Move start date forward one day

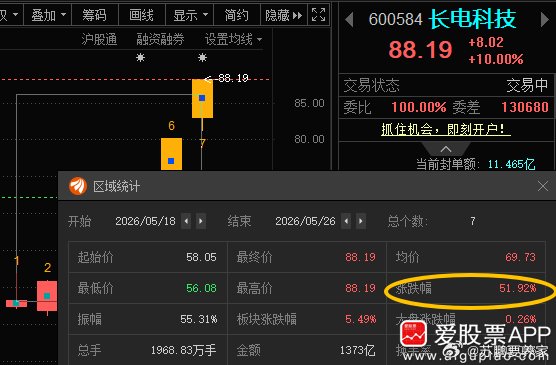coord(201,221)
